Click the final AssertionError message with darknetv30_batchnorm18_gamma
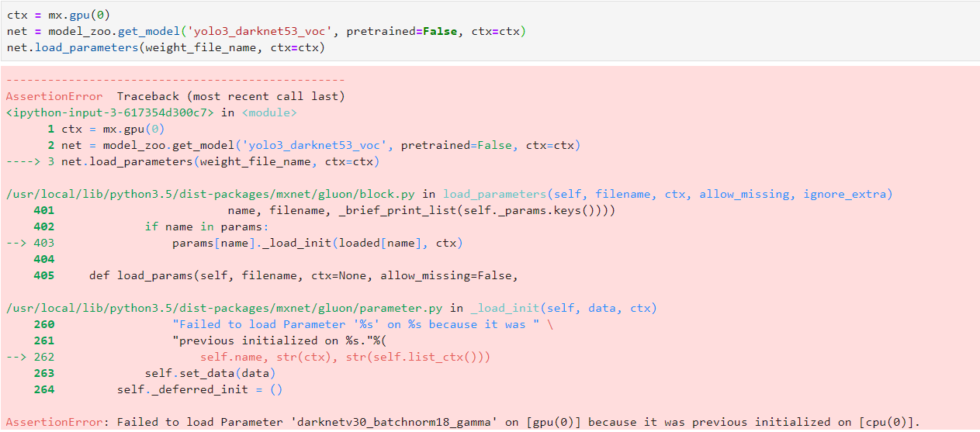Viewport: 980px width, 432px height. click(462, 422)
